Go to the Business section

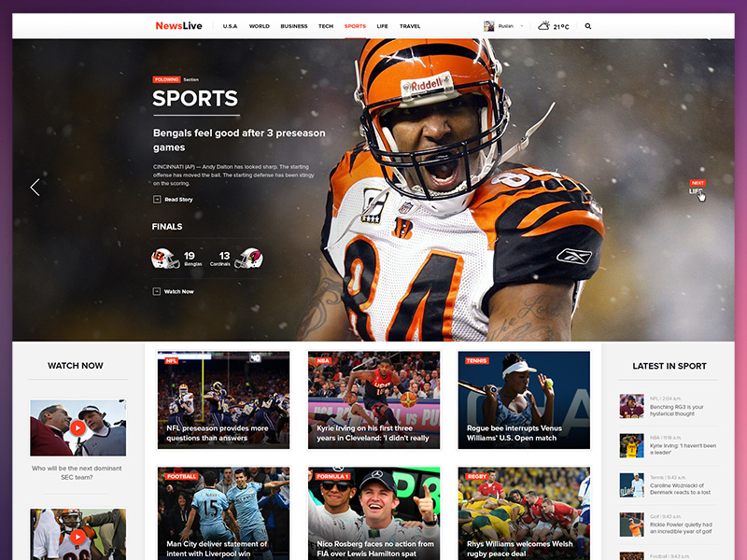pos(294,26)
